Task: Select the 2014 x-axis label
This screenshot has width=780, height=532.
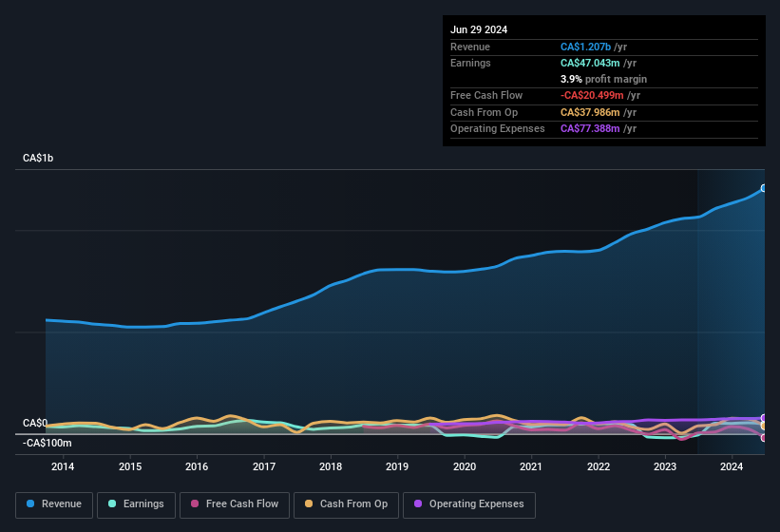Action: click(x=63, y=466)
